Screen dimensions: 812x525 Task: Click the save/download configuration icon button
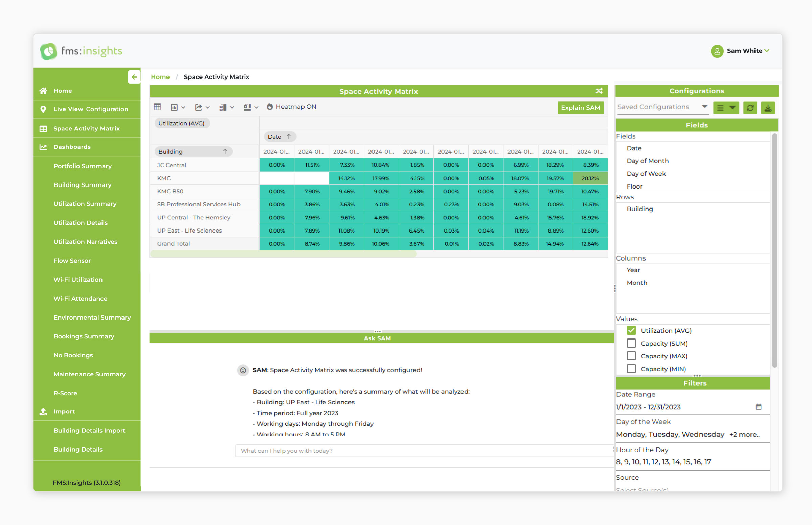tap(768, 108)
